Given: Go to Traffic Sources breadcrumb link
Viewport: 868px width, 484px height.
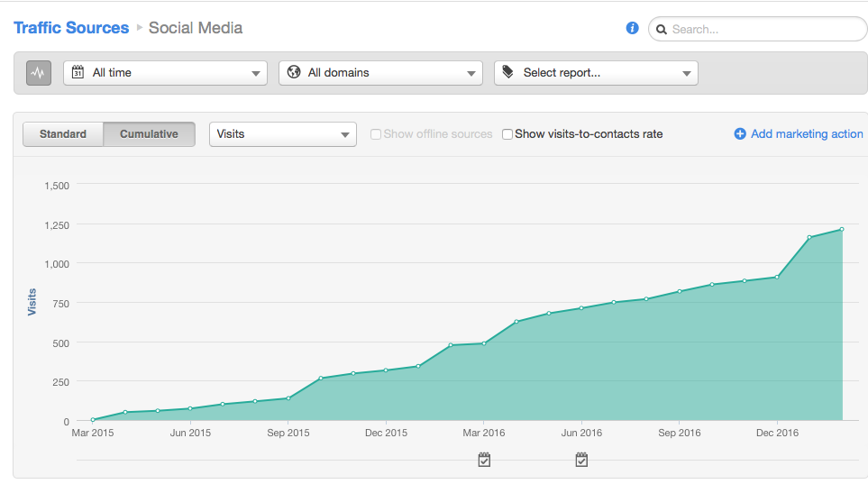Looking at the screenshot, I should coord(71,28).
